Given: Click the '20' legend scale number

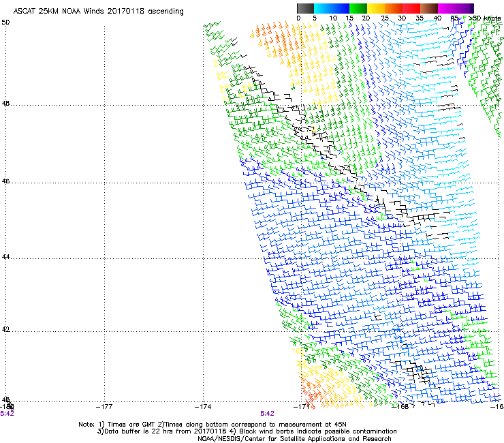Looking at the screenshot, I should tap(366, 18).
